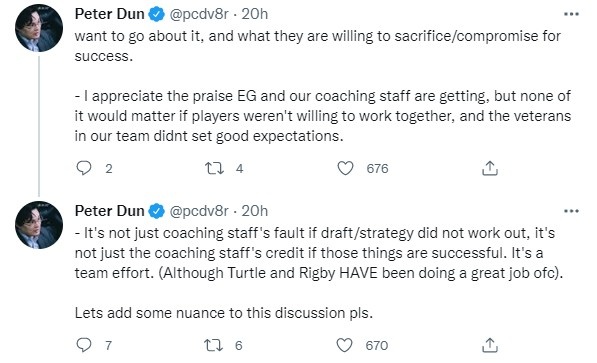This screenshot has height=363, width=597.
Task: Open Peter Dun's profile picture on the second tweet
Action: (39, 225)
